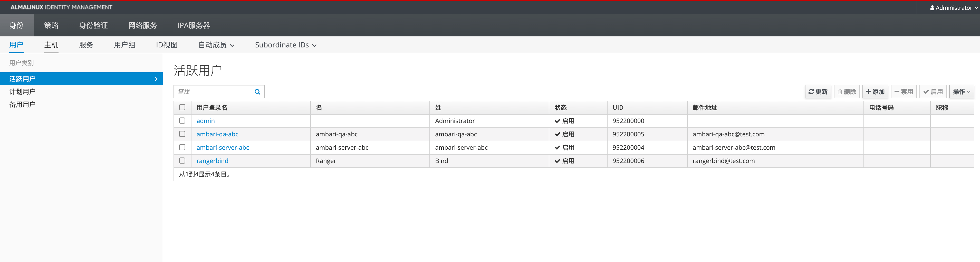The width and height of the screenshot is (980, 262).
Task: Click the arrow on 活跃用户 sidebar item
Action: point(156,79)
